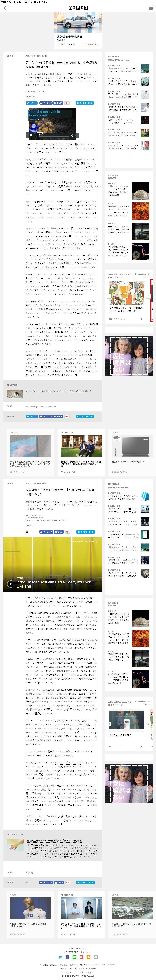
Task: Select GERMANY edition in footer
Action: 91,969
